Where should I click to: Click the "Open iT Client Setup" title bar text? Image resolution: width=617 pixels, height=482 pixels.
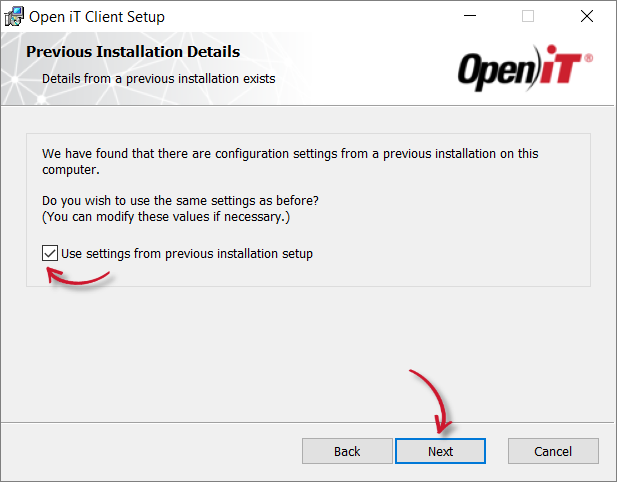(x=97, y=16)
